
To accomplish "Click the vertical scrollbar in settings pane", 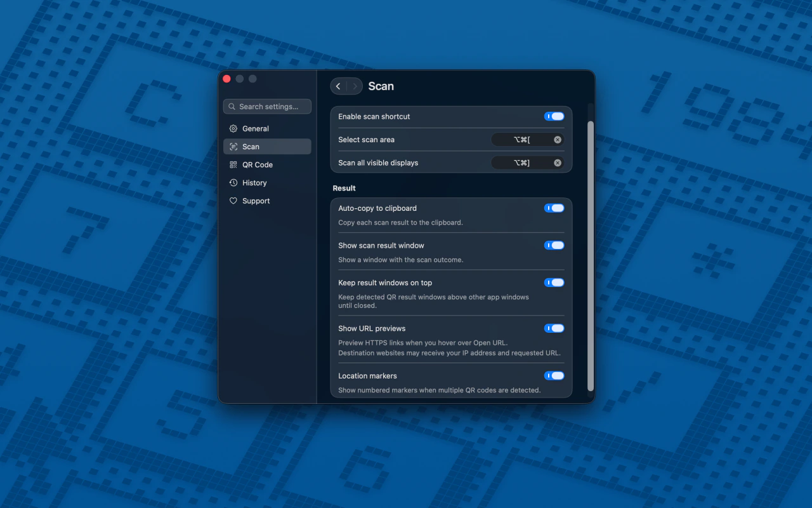I will point(591,256).
